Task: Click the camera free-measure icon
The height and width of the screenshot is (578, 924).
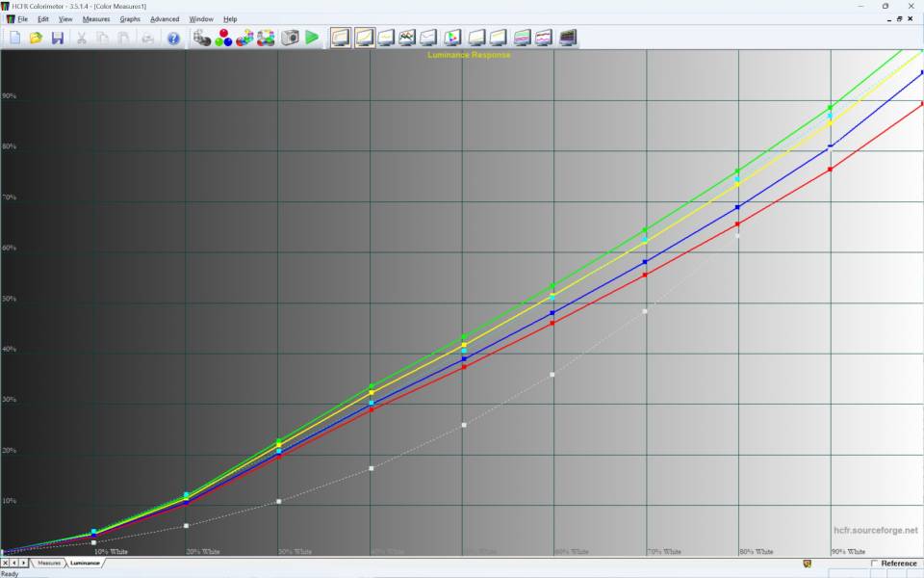Action: (290, 38)
